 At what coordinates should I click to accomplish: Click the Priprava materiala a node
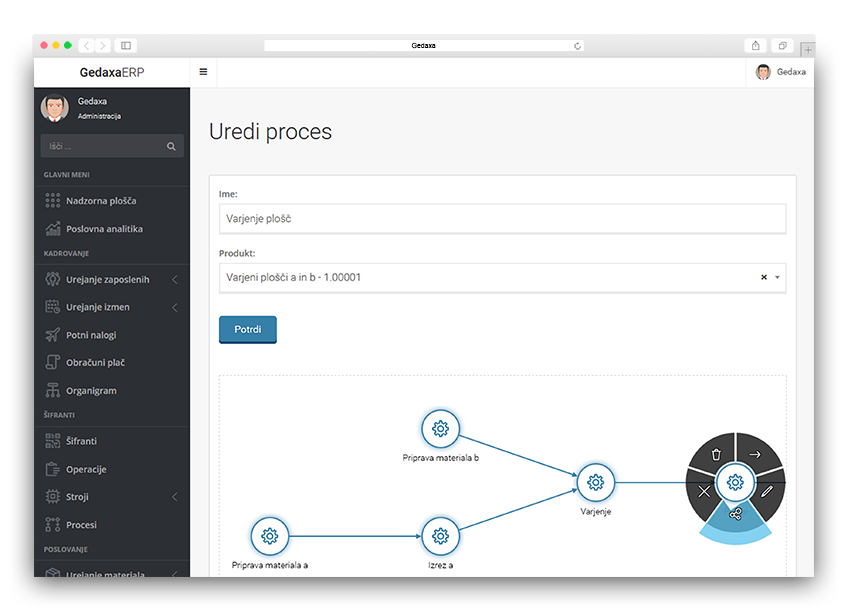tap(269, 536)
